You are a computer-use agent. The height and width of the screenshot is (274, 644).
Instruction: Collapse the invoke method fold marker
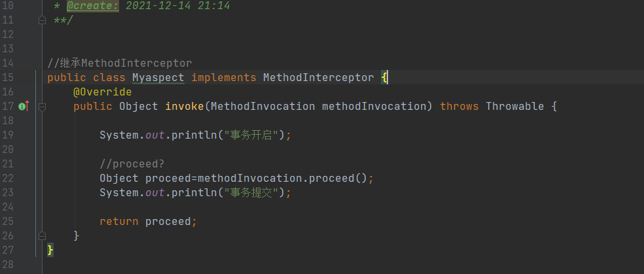pos(42,106)
